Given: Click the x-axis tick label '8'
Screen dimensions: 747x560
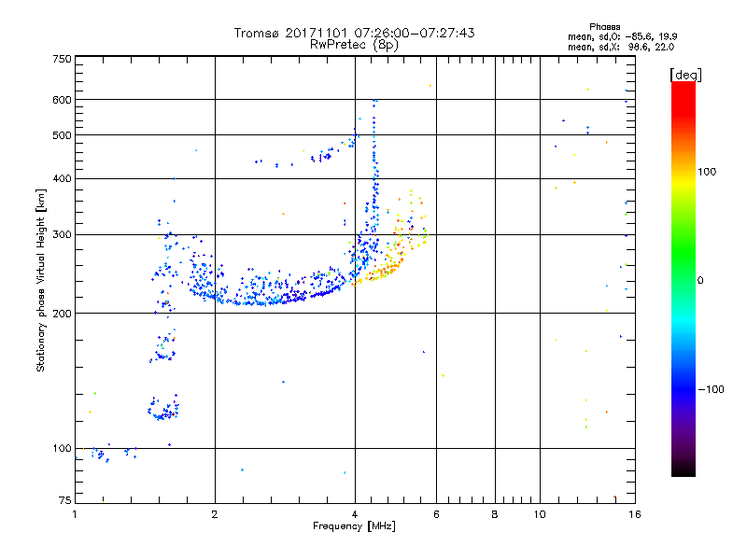Looking at the screenshot, I should 495,514.
